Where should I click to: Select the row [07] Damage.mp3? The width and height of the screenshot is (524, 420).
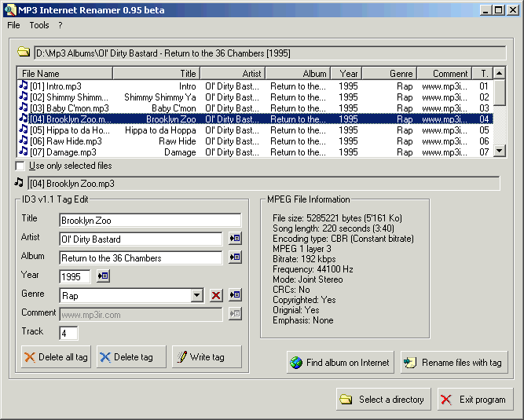(x=255, y=152)
